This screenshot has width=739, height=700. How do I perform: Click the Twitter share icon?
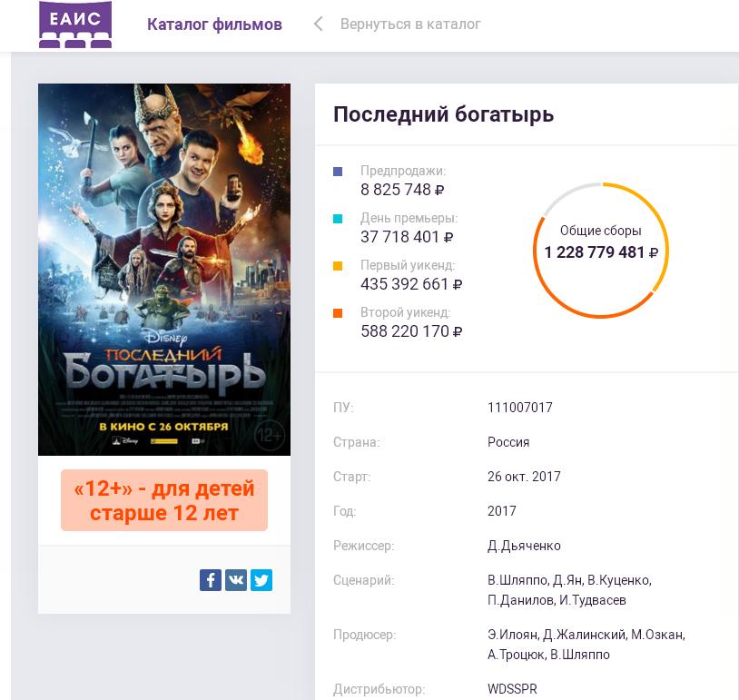[x=261, y=580]
